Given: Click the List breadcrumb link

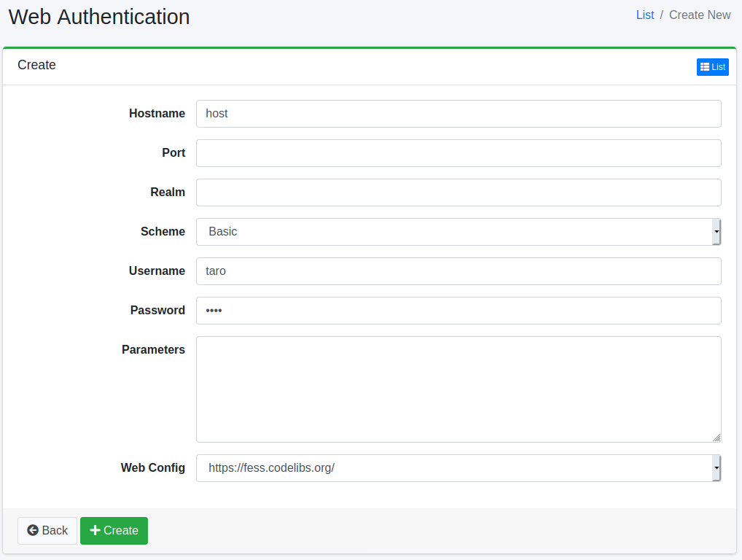Looking at the screenshot, I should tap(645, 15).
